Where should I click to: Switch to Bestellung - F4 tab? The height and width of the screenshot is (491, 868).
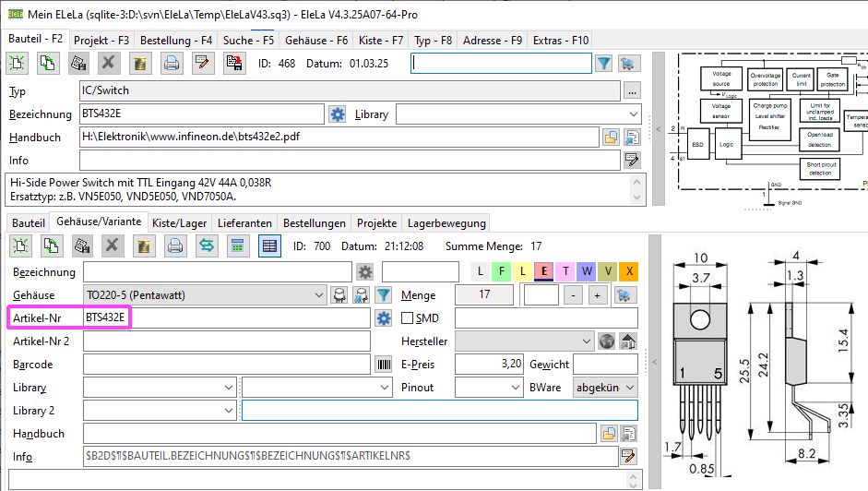(176, 41)
